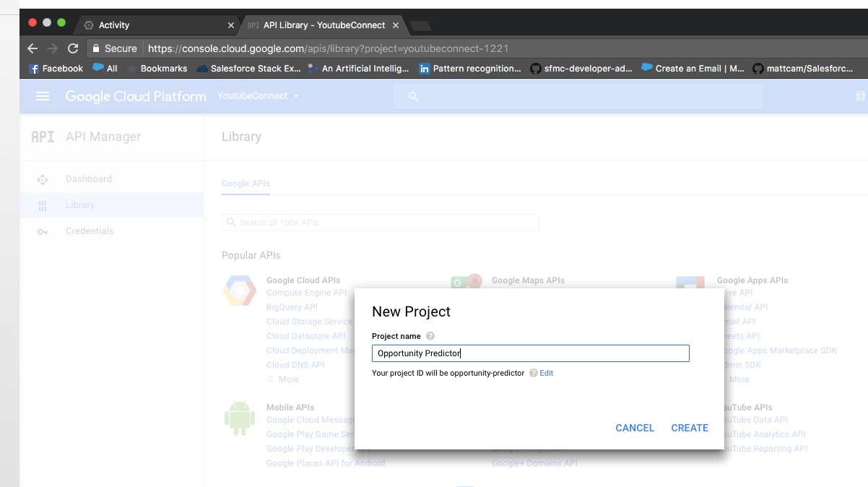Click the API Manager sidebar title

click(103, 137)
